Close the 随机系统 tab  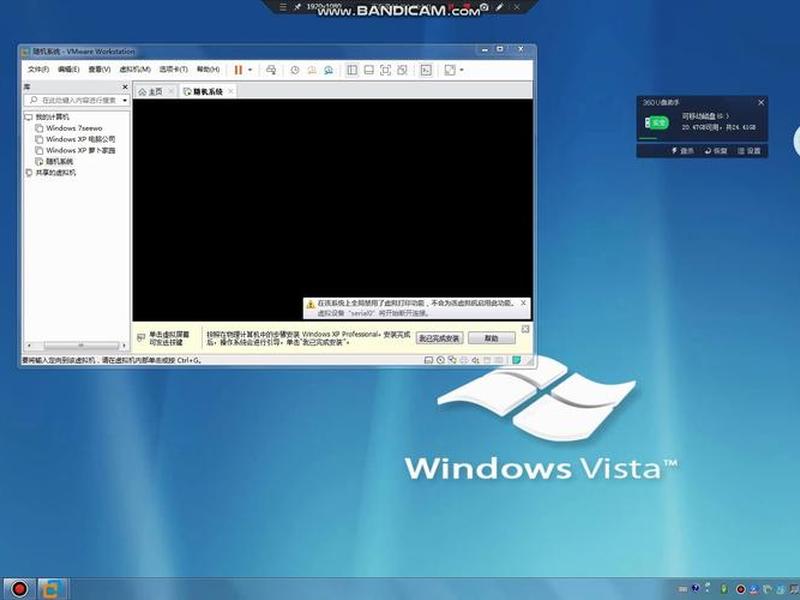(231, 92)
